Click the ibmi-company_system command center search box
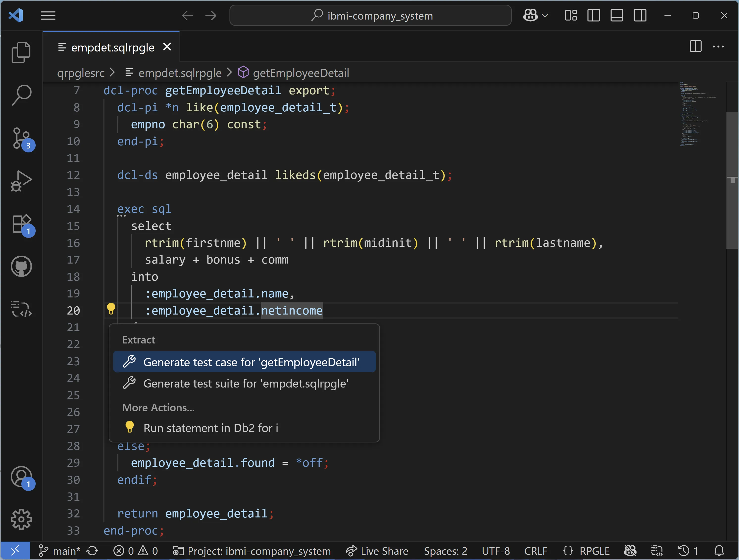This screenshot has width=739, height=560. pos(370,15)
